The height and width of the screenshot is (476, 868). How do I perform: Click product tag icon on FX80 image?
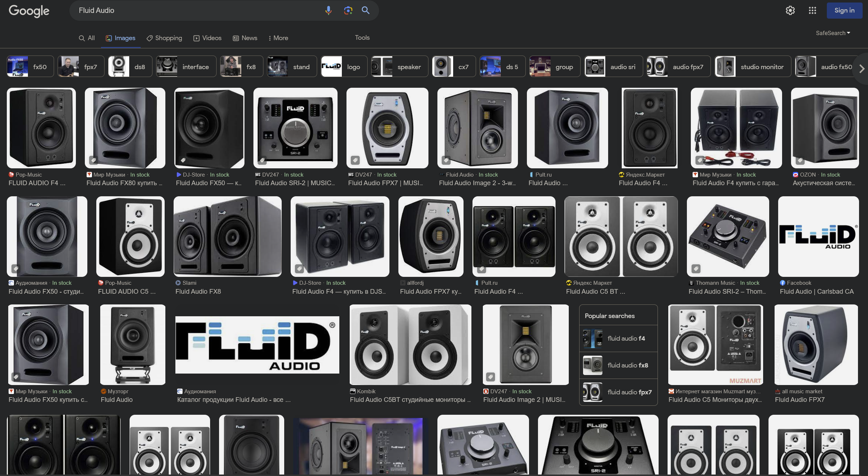pos(93,160)
